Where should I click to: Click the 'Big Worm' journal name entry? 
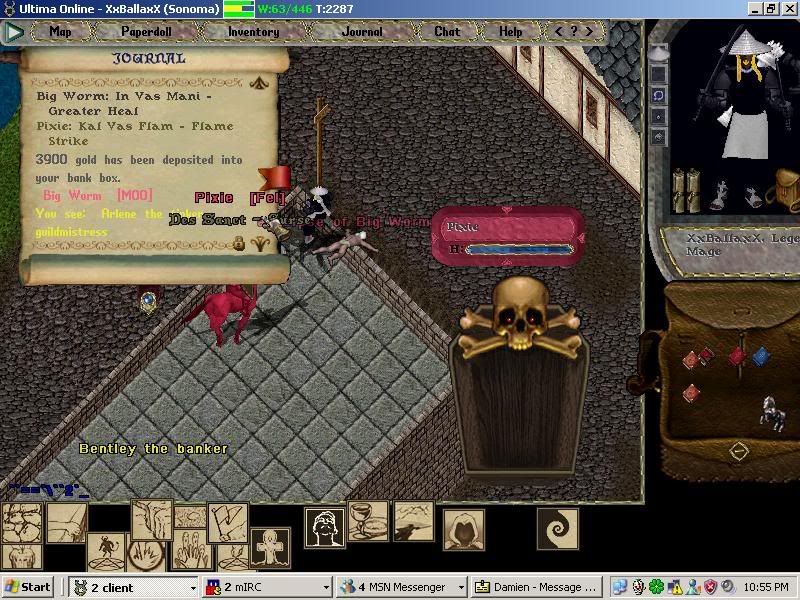click(98, 195)
